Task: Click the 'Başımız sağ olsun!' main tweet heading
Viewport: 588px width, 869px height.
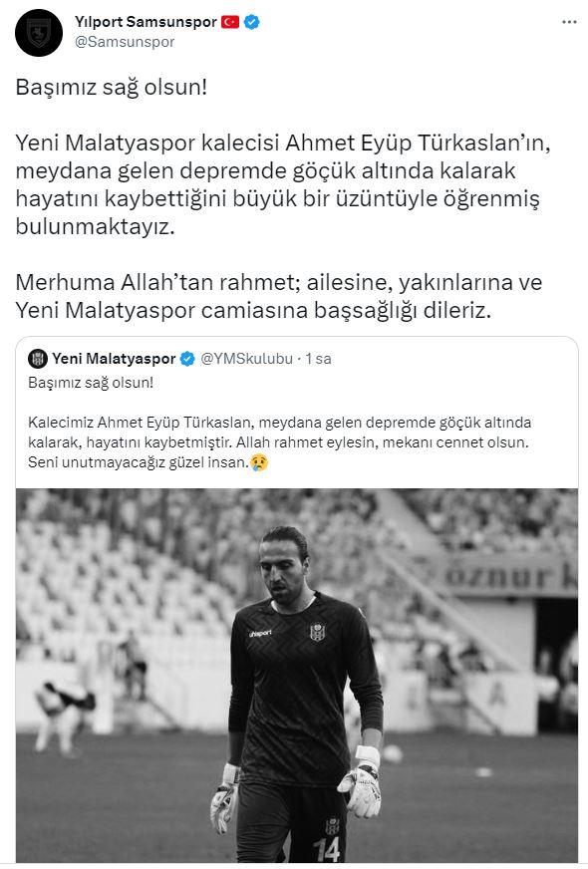Action: 112,88
